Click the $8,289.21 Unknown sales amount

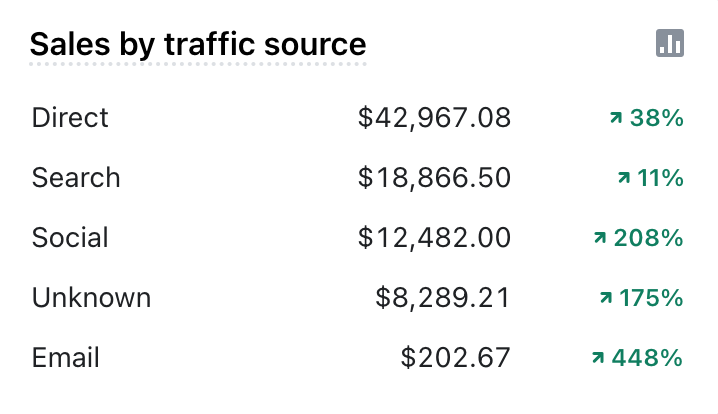point(443,298)
